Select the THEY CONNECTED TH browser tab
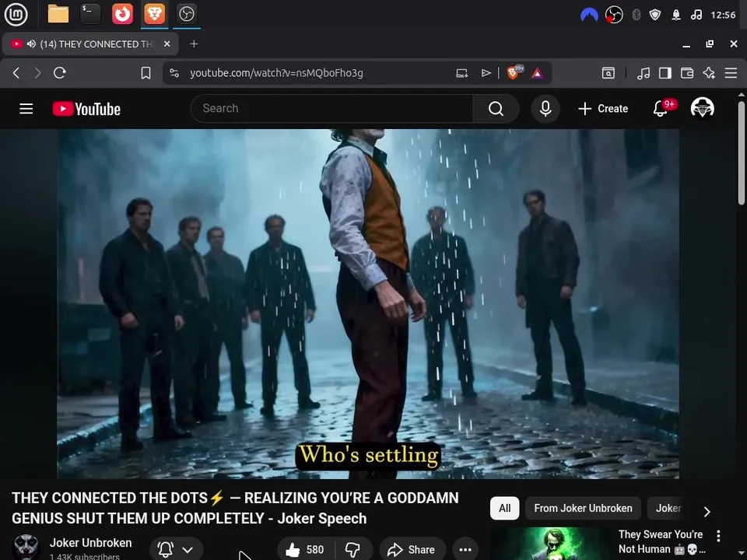 click(90, 44)
